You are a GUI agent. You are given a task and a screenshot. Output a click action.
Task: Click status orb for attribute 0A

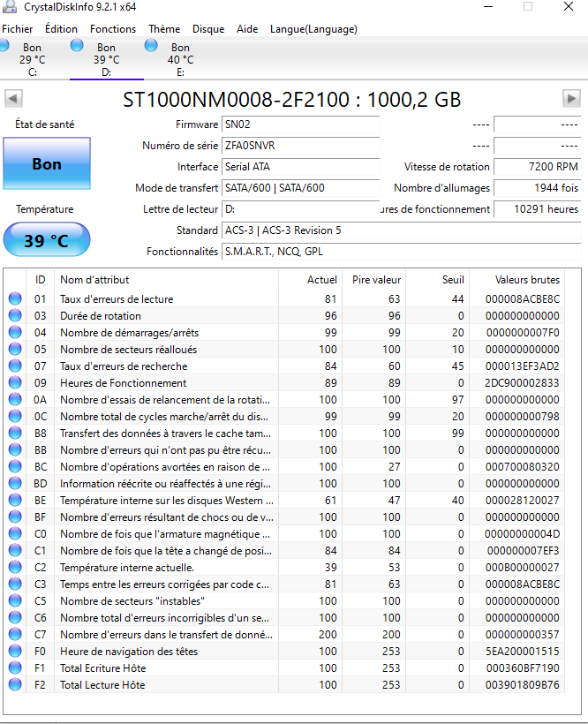point(15,399)
